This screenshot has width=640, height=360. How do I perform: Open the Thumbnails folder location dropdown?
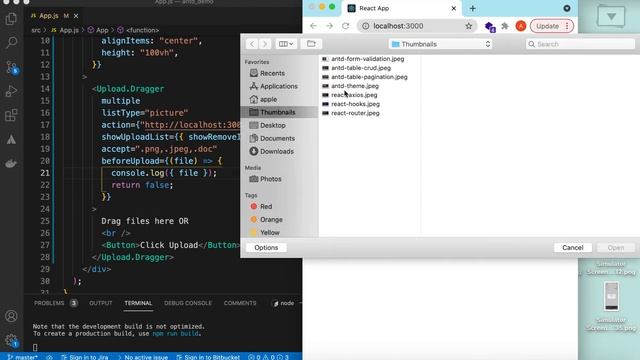click(x=441, y=44)
